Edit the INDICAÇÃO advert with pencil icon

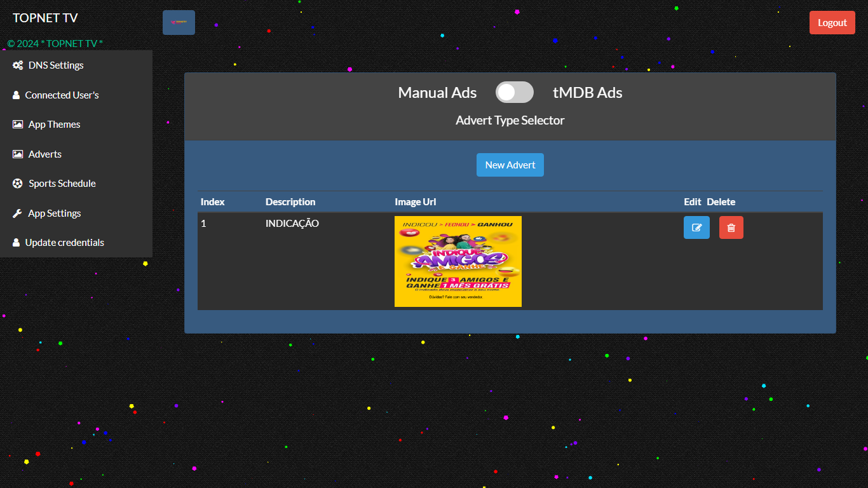696,227
